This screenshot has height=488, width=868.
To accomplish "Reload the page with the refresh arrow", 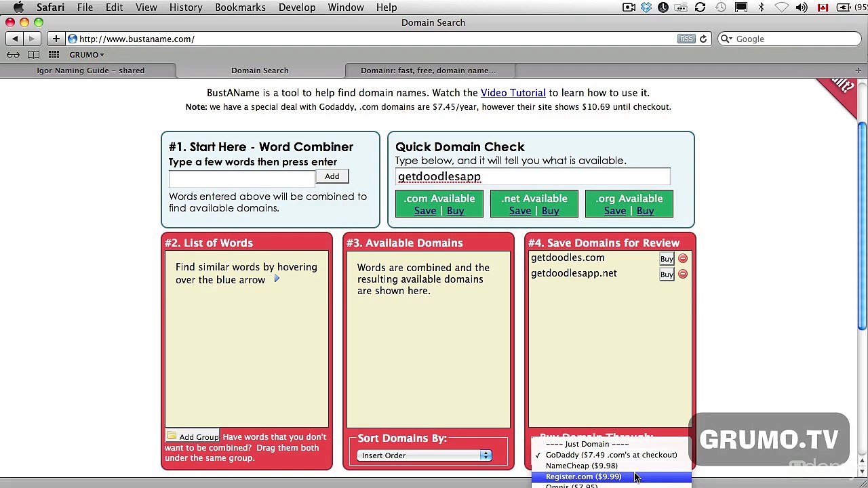I will pyautogui.click(x=703, y=39).
